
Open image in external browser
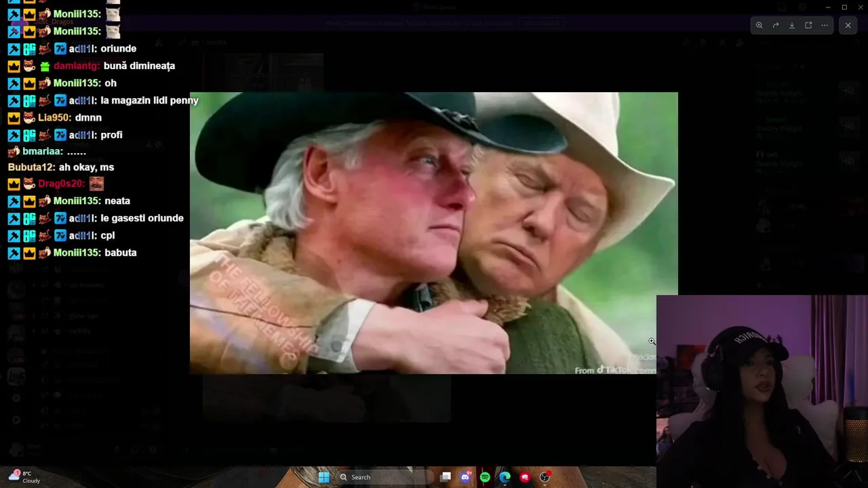(x=808, y=25)
